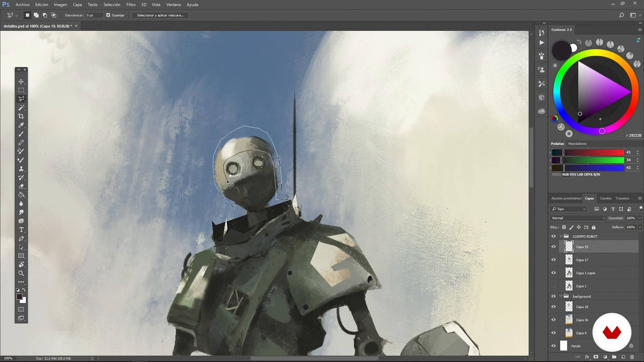The width and height of the screenshot is (644, 362).
Task: Select the Rectangular Marquee tool
Action: tap(21, 90)
